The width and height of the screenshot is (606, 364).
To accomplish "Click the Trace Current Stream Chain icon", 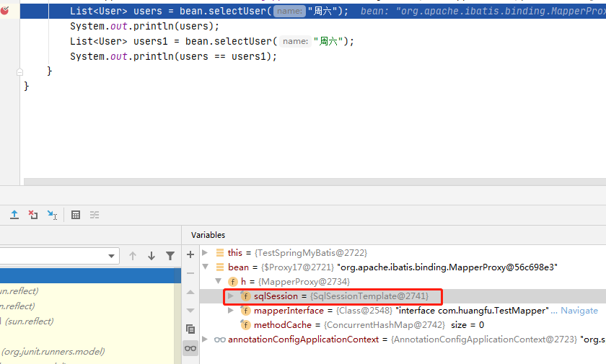I will point(95,215).
